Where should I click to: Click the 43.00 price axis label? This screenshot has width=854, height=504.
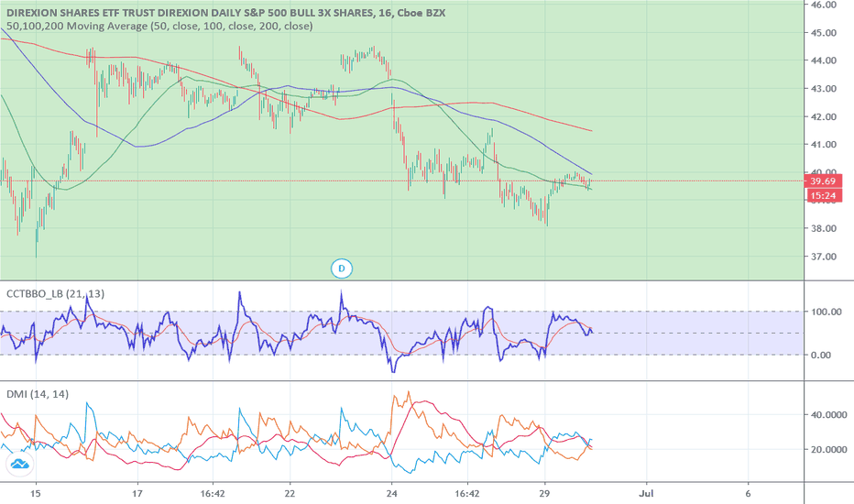(824, 89)
